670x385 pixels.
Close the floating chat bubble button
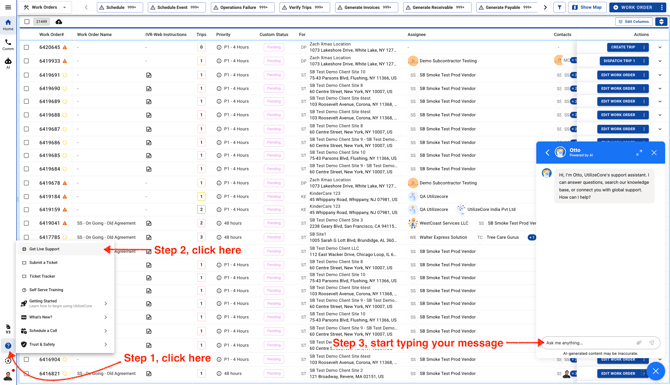[x=656, y=371]
